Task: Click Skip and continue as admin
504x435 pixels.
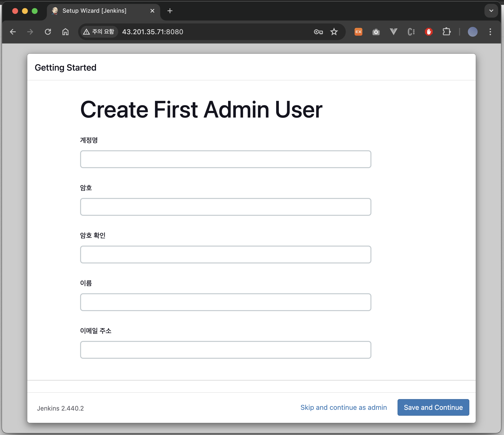Action: click(344, 407)
